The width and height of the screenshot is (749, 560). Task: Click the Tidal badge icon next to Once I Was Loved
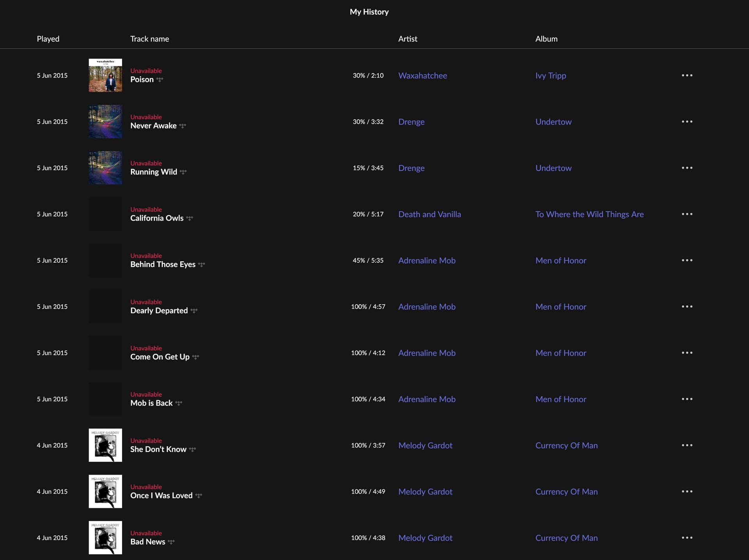(x=199, y=496)
